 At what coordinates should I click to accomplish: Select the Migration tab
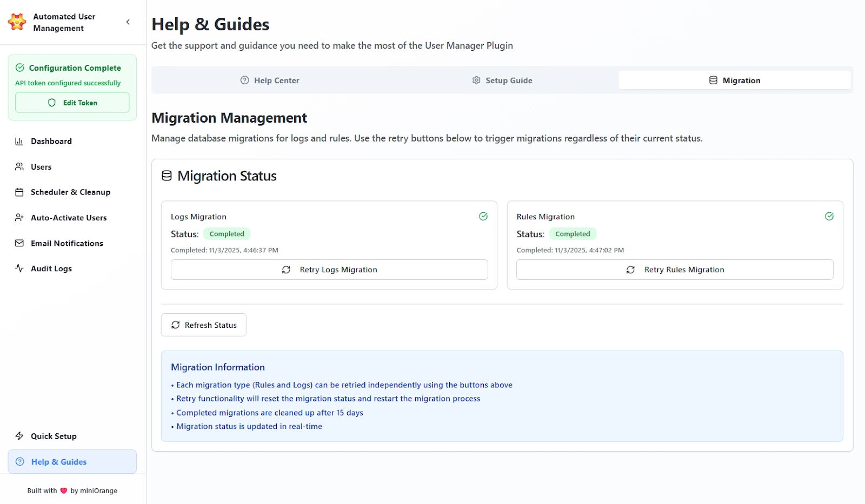[734, 80]
